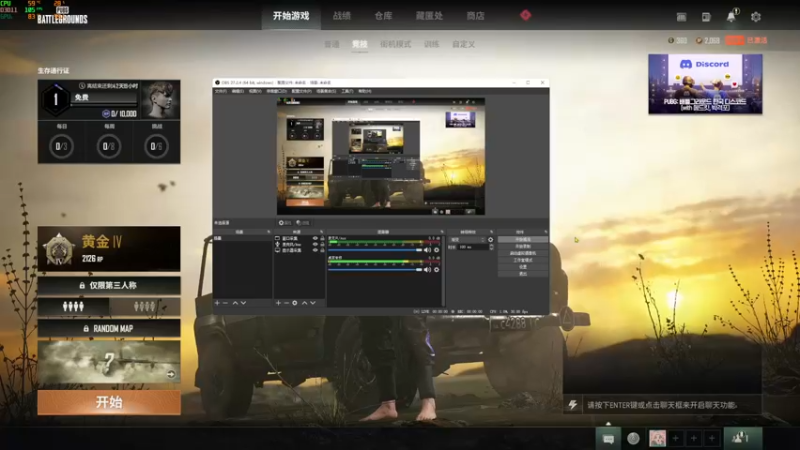Pop out the OBS Audio Mixer dock
This screenshot has width=800, height=450.
point(442,232)
